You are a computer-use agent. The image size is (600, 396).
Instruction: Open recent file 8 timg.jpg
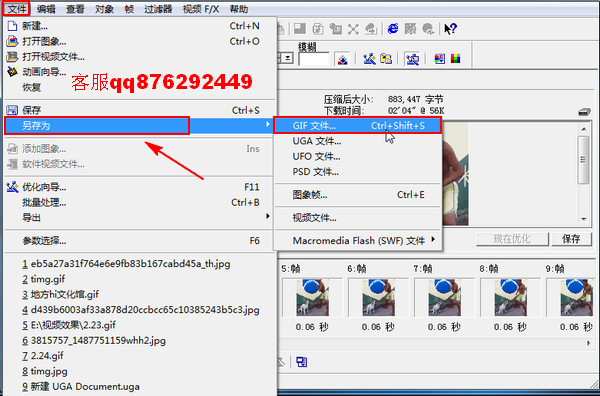(139, 371)
